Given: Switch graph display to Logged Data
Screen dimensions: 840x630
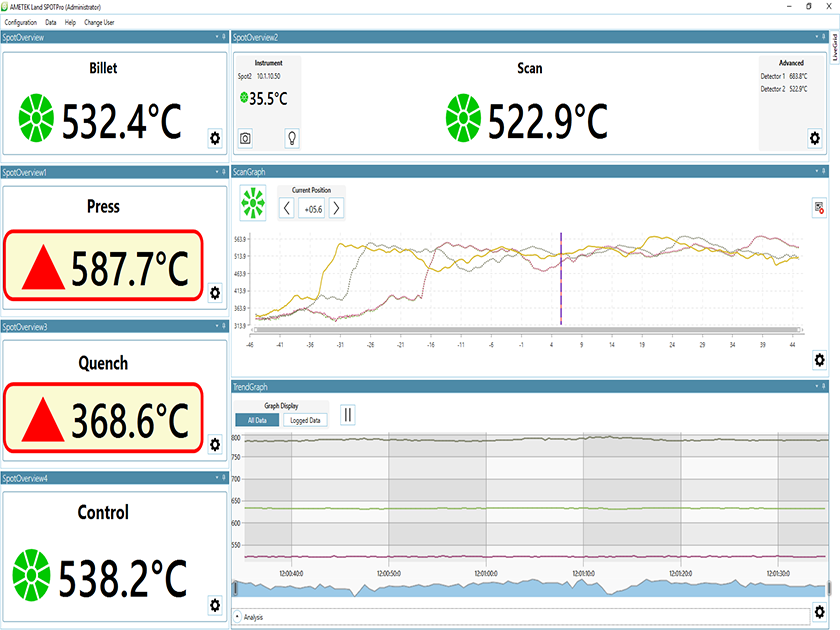Looking at the screenshot, I should pyautogui.click(x=305, y=420).
